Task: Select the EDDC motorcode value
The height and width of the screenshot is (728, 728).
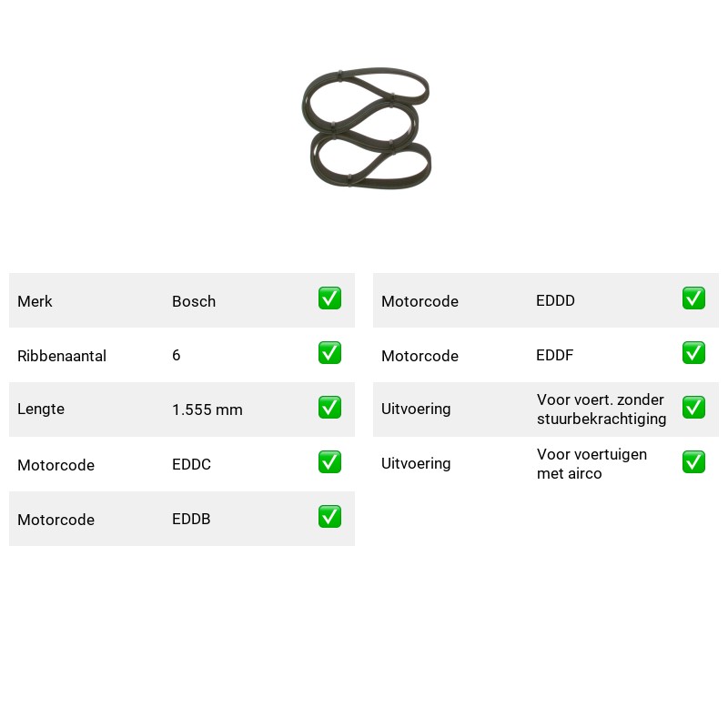Action: point(191,464)
